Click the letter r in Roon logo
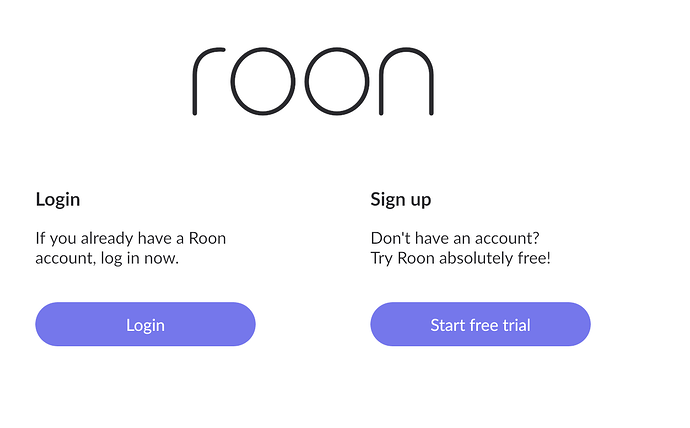Image resolution: width=690 pixels, height=428 pixels. pos(208,78)
